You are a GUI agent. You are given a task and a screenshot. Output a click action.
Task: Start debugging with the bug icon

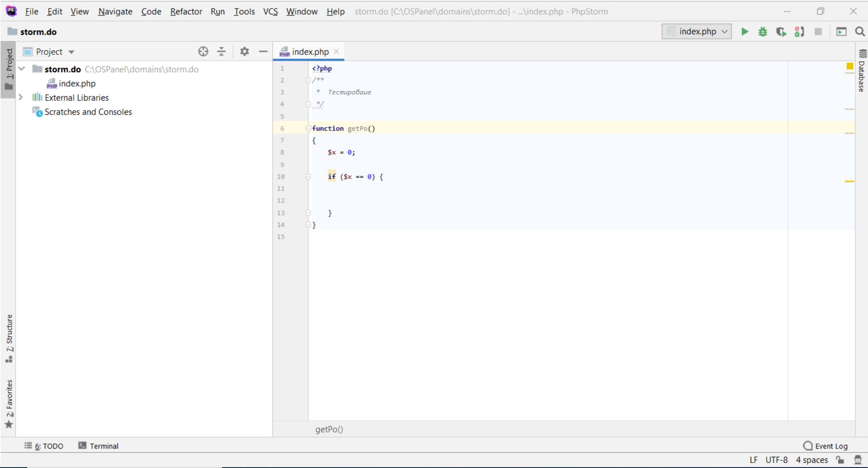tap(763, 32)
